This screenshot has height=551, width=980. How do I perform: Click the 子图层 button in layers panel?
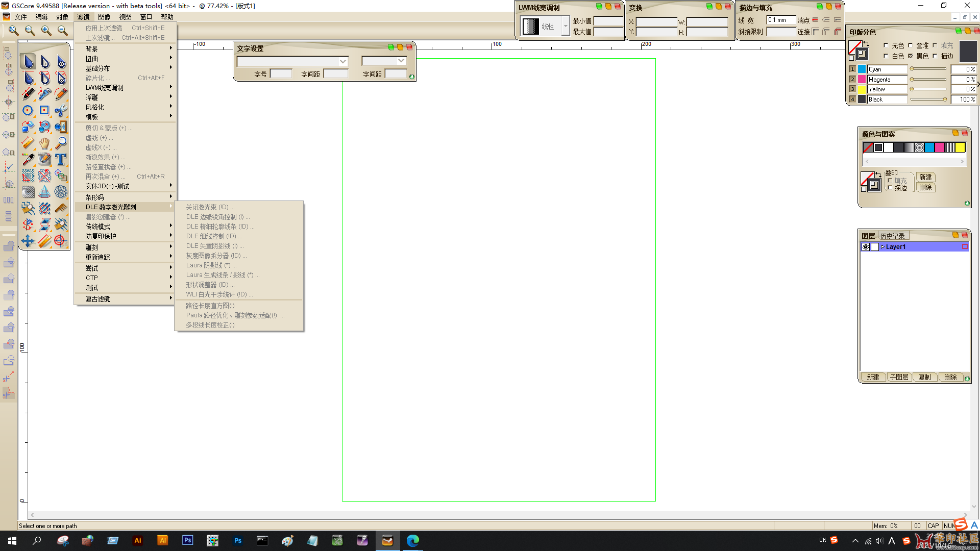tap(899, 377)
